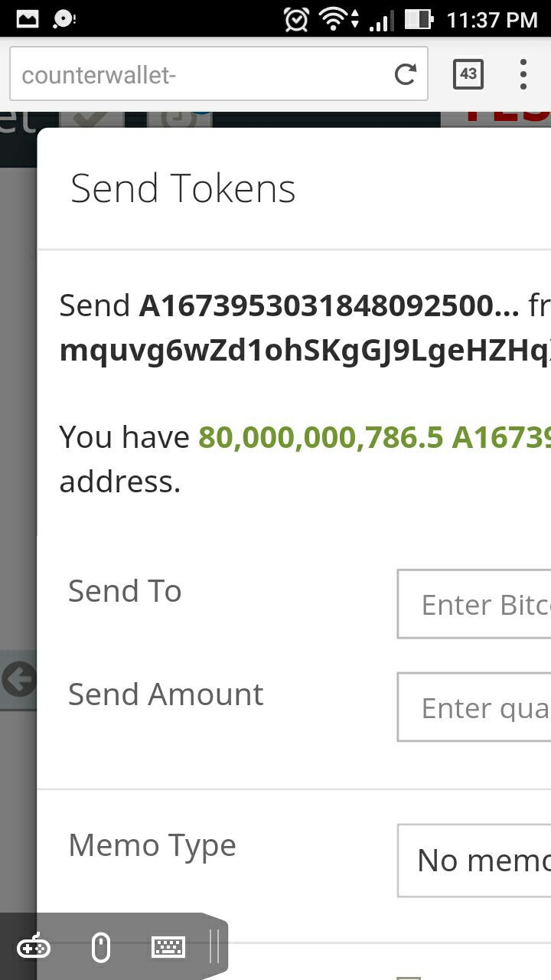Tap the Wi-Fi status icon
This screenshot has height=980, width=551.
pyautogui.click(x=335, y=19)
